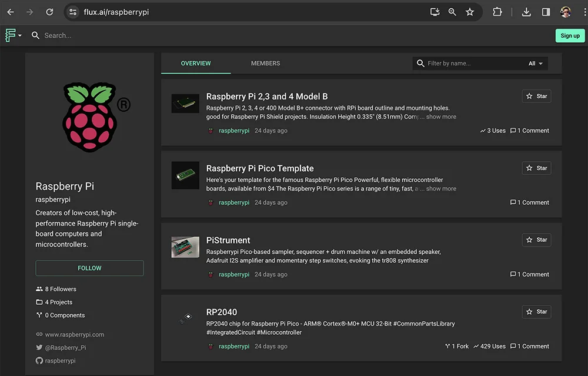Show more of the Pico Template description
Viewport: 588px width, 376px height.
[441, 188]
